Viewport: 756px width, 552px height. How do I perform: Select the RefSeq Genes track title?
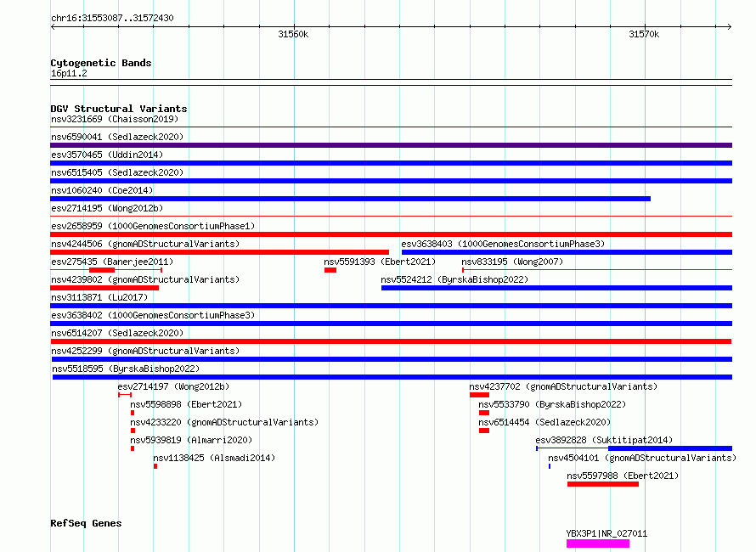pyautogui.click(x=86, y=524)
